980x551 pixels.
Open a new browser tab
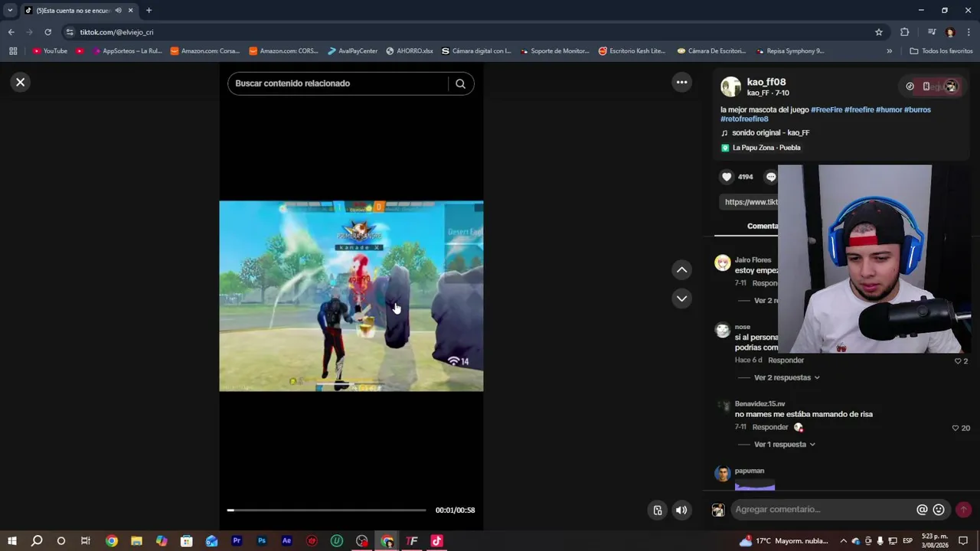click(x=149, y=11)
